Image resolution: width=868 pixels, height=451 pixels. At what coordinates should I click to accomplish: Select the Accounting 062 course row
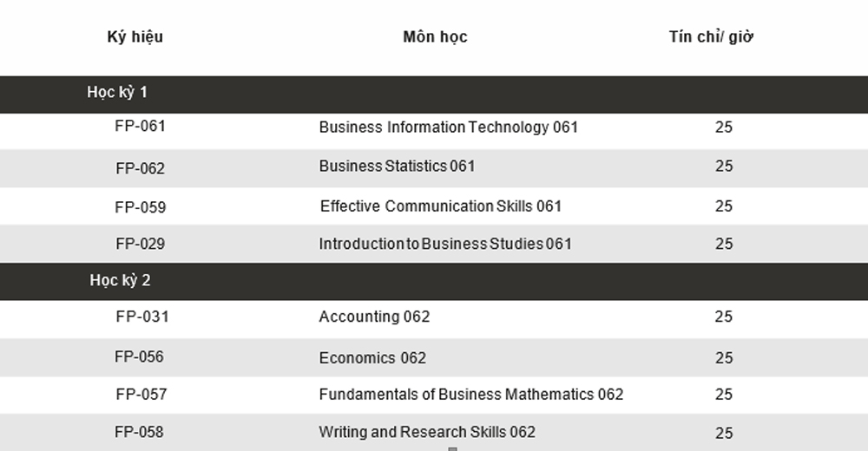pos(434,319)
